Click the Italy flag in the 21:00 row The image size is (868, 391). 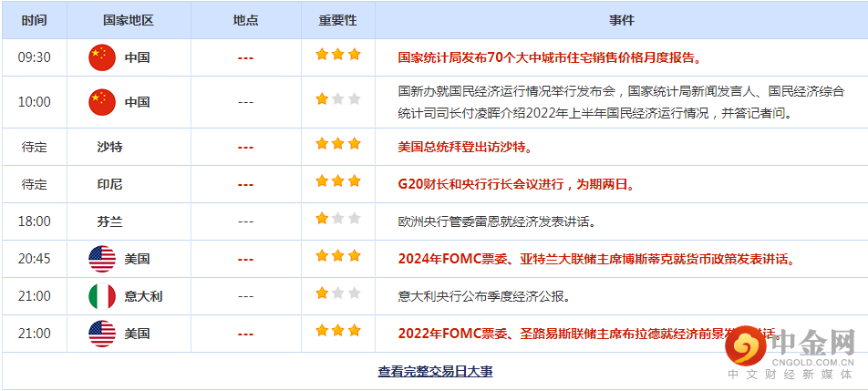pos(102,296)
